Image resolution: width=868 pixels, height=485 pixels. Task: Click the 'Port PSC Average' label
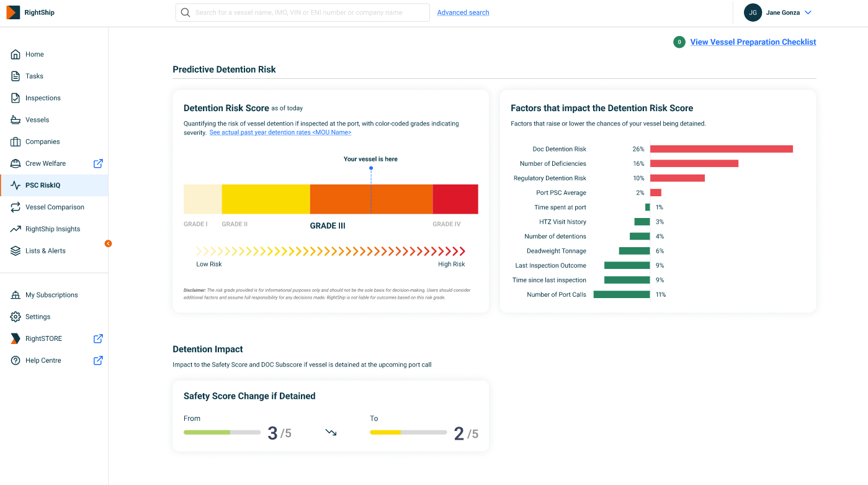tap(561, 193)
